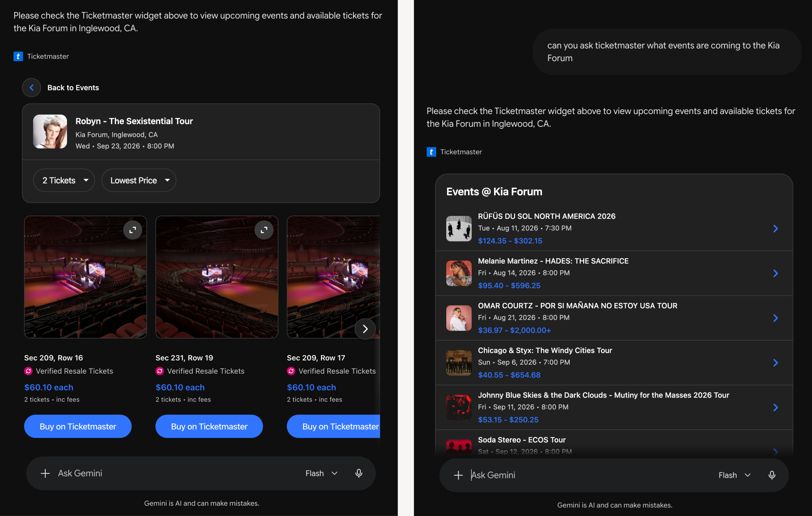This screenshot has width=812, height=516.
Task: Buy Sec 209, Row 17 tickets on Ticketmaster
Action: pyautogui.click(x=333, y=426)
